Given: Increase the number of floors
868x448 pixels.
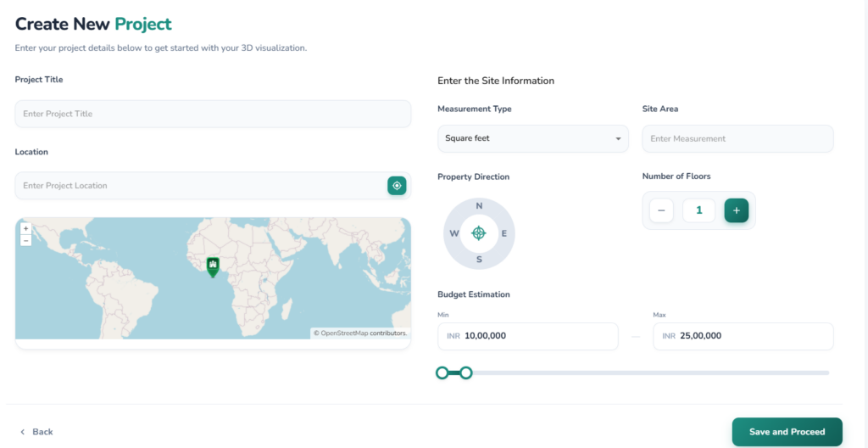Looking at the screenshot, I should point(736,210).
